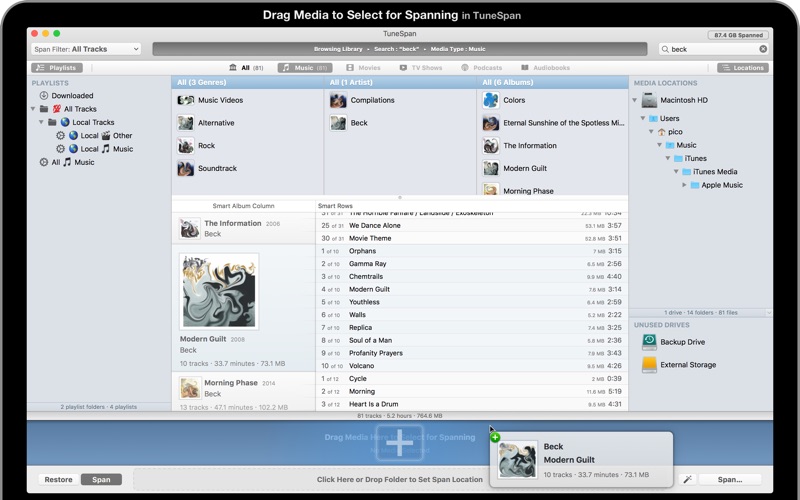The width and height of the screenshot is (800, 500).
Task: Click the Span... action button
Action: [730, 480]
